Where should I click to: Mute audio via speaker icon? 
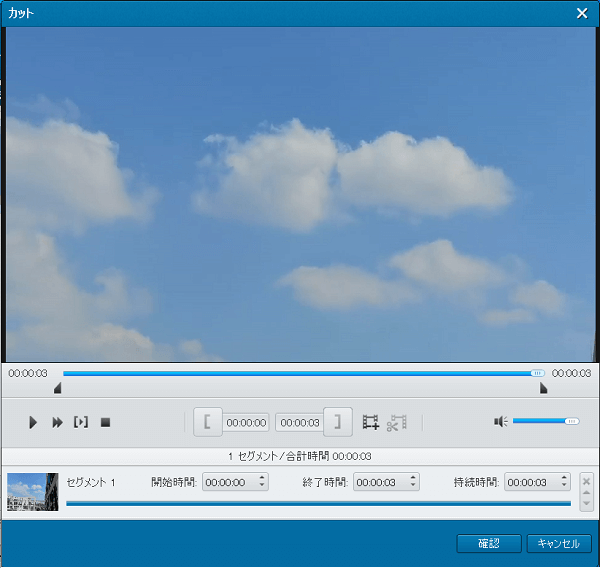click(501, 422)
